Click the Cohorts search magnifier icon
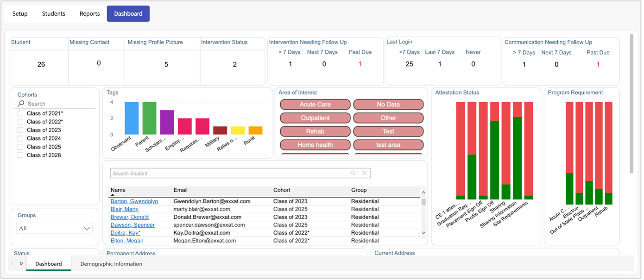 (x=21, y=104)
